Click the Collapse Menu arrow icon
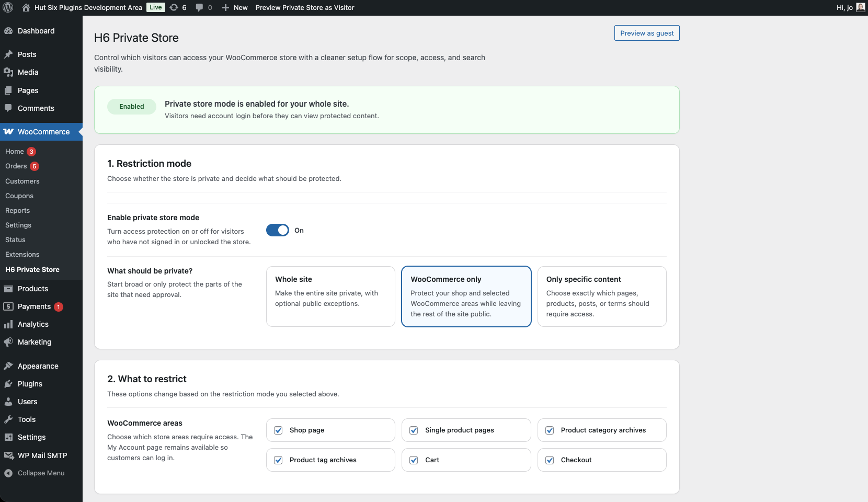The width and height of the screenshot is (868, 502). (x=8, y=473)
